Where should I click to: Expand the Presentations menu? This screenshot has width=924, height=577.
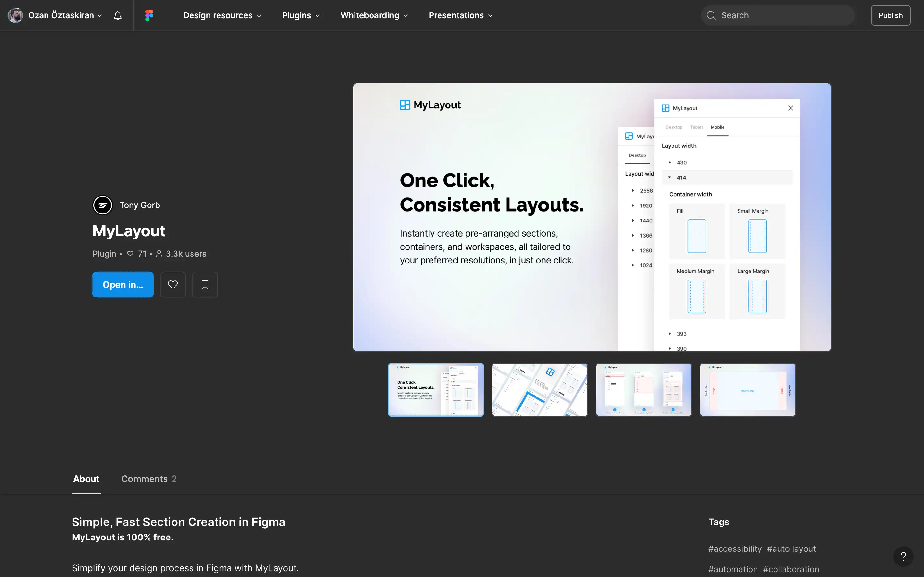pyautogui.click(x=460, y=15)
